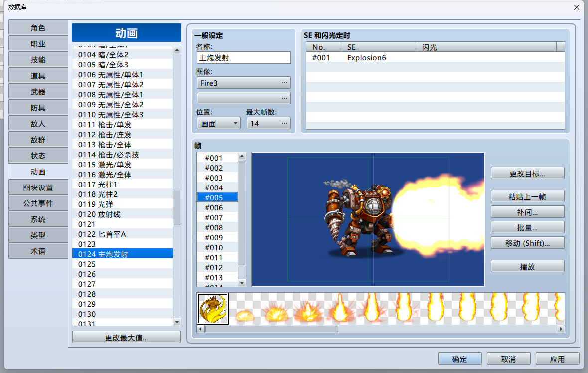The width and height of the screenshot is (588, 373).
Task: Select animation 0104 暗/全体2
Action: [123, 55]
